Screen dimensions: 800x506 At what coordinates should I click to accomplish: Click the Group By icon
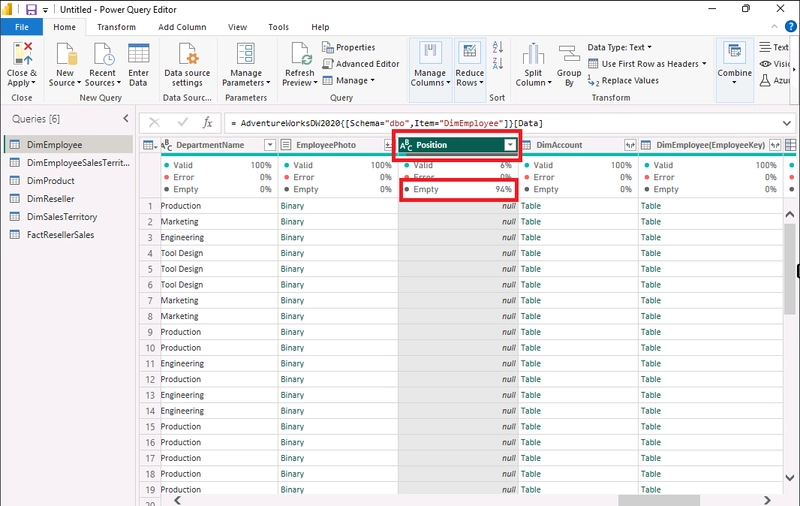[569, 54]
